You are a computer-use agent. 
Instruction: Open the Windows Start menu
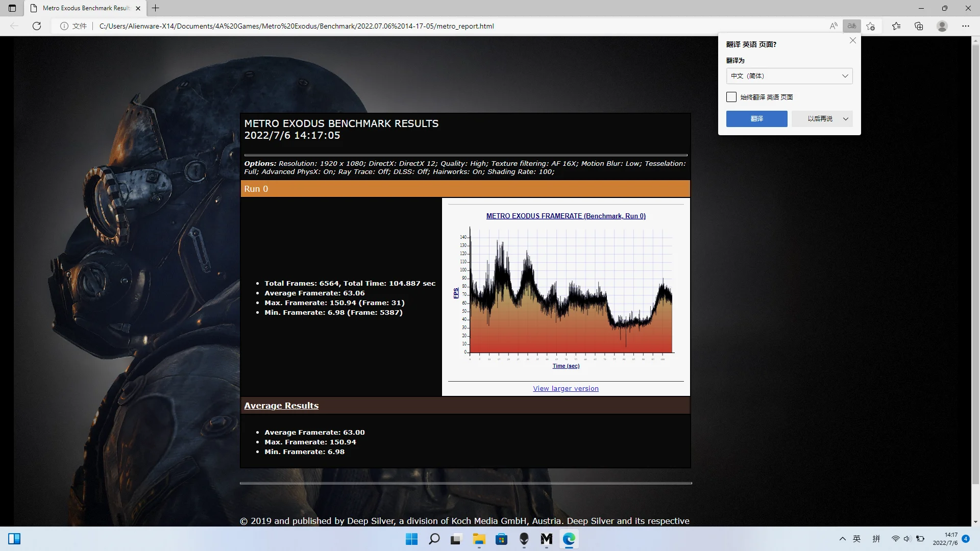pos(411,539)
